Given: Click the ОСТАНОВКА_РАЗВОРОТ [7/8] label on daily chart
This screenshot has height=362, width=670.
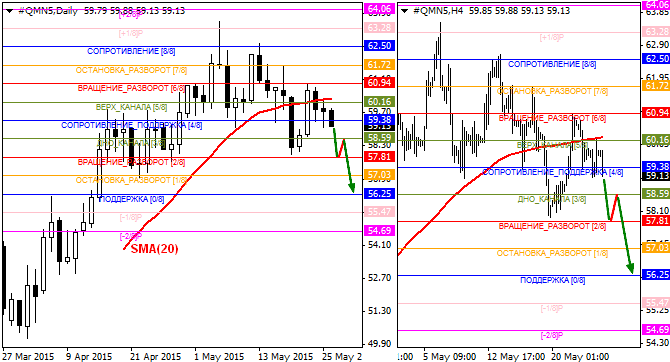Looking at the screenshot, I should 131,70.
